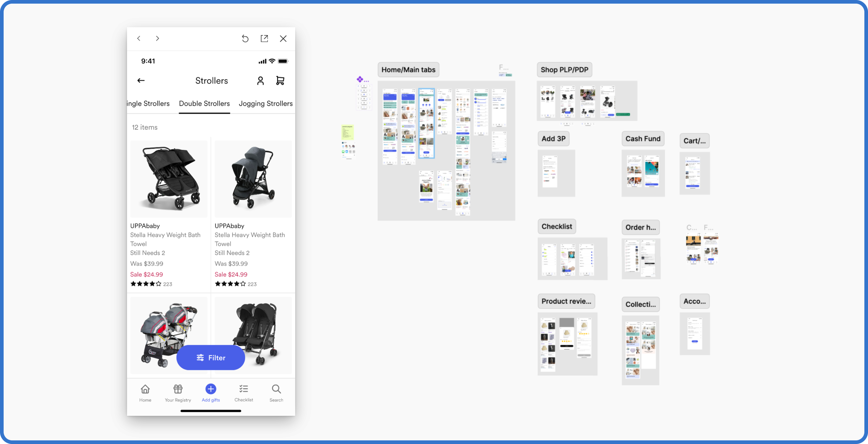Select the Shop PLP/PDP section label
Viewport: 868px width, 444px height.
tap(564, 70)
